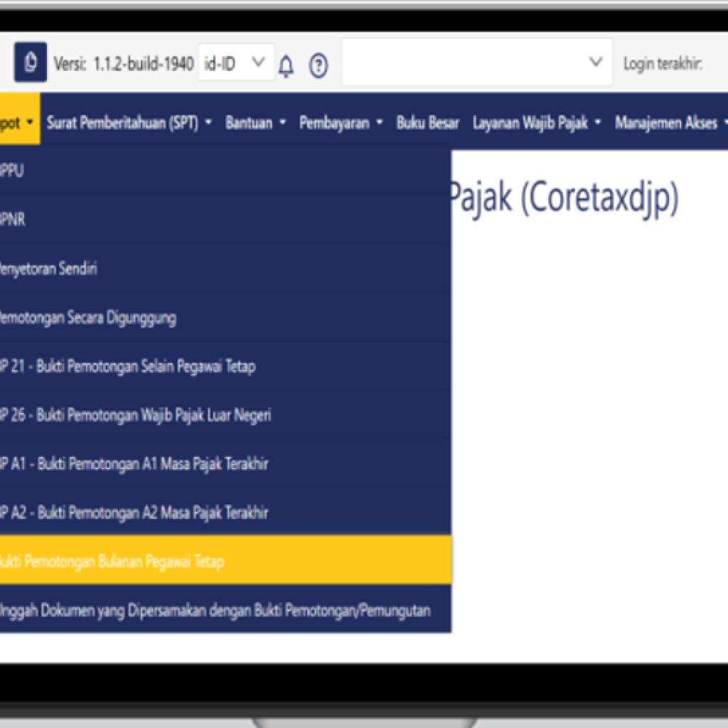Expand the Surat Pemberitahuan (SPT) menu
The width and height of the screenshot is (728, 728).
129,123
